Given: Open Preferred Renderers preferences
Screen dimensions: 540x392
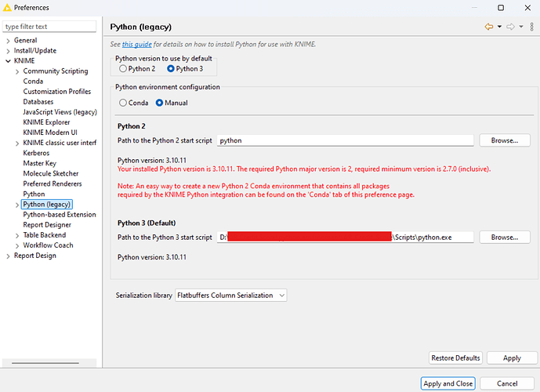Looking at the screenshot, I should point(53,184).
